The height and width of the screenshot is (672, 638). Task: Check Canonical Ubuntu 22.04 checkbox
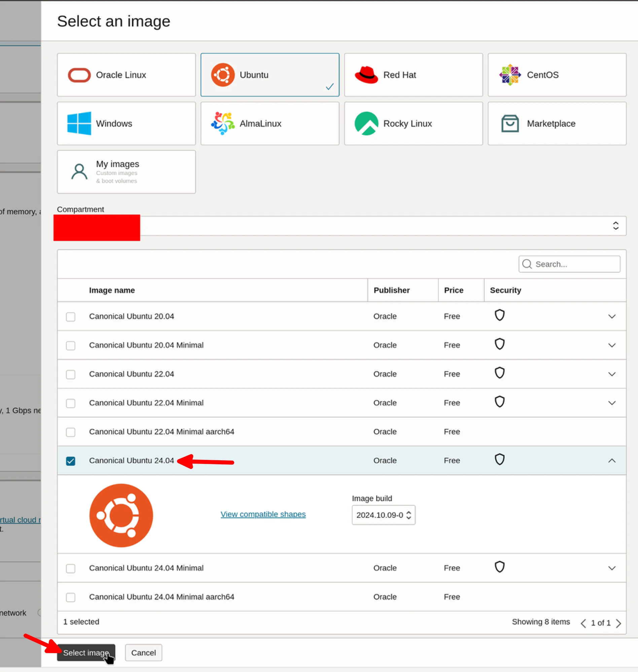[71, 375]
